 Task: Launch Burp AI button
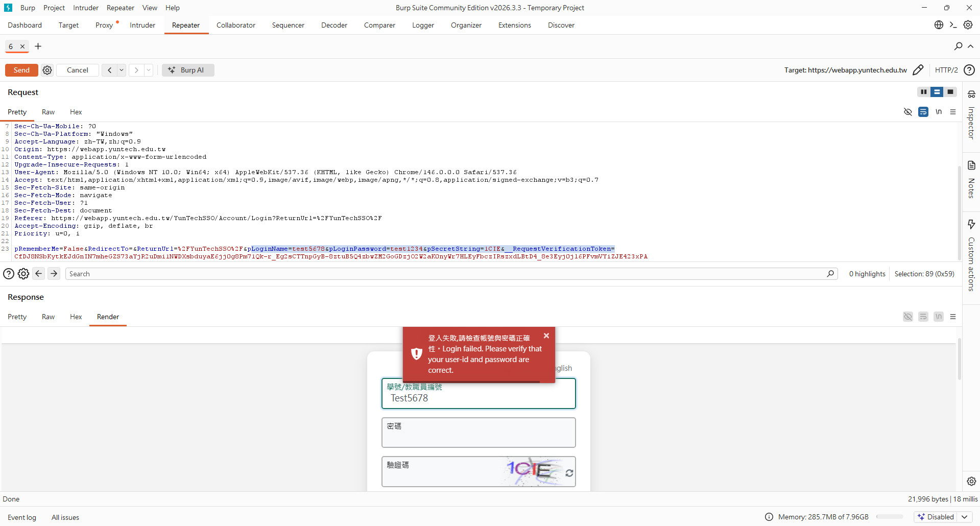point(188,70)
